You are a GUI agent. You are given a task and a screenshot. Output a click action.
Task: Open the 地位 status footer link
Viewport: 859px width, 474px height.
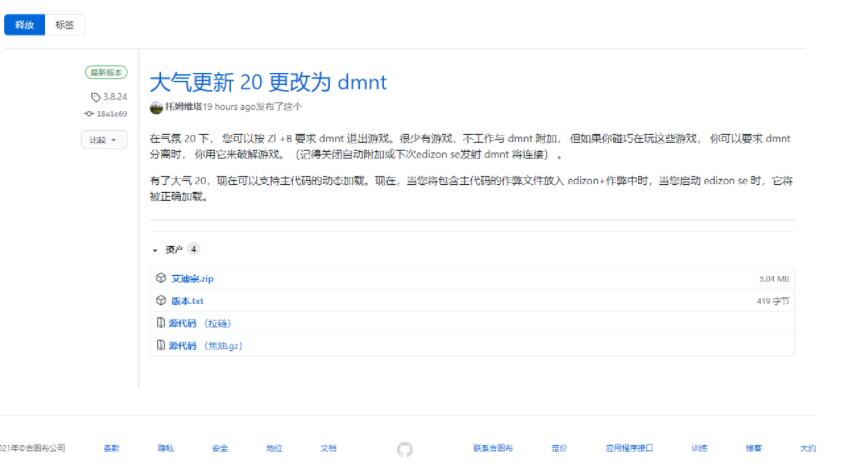pyautogui.click(x=274, y=448)
